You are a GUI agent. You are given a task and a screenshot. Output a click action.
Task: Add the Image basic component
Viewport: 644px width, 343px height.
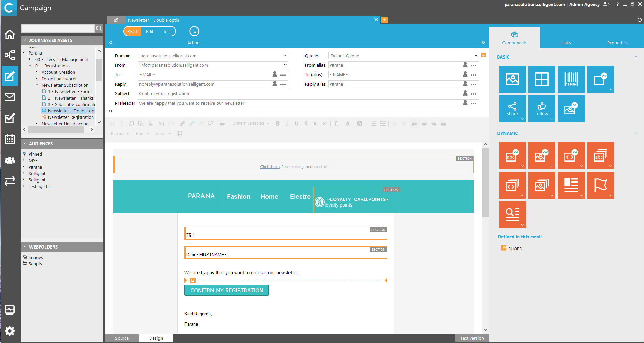[x=512, y=79]
